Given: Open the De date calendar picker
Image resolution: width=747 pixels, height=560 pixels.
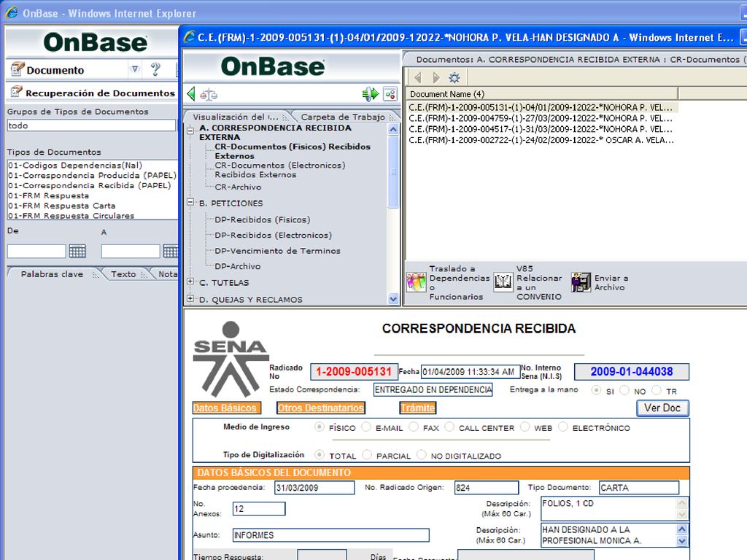Looking at the screenshot, I should tap(77, 251).
